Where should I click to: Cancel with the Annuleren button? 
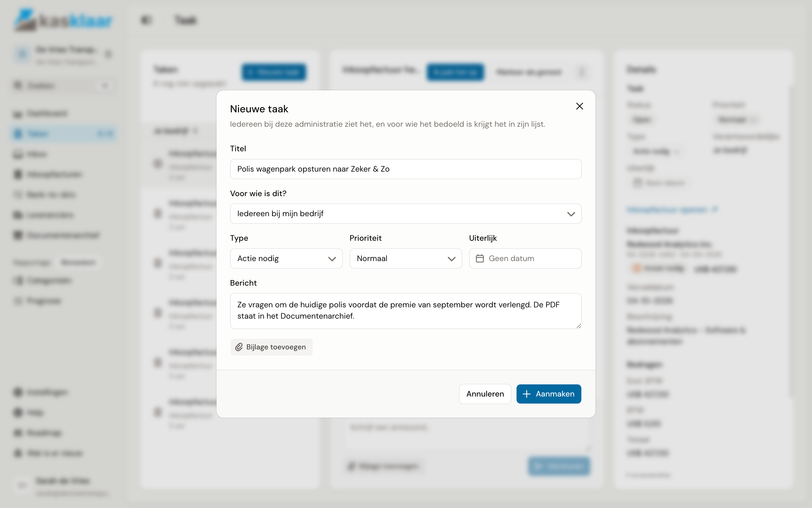coord(485,394)
